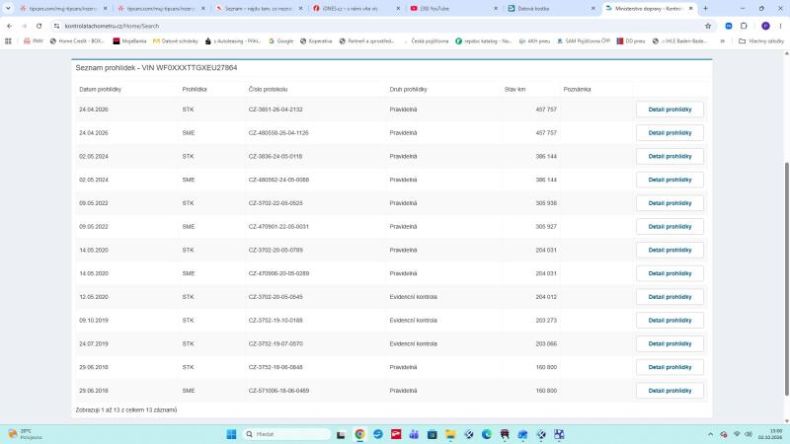Viewport: 790px width, 444px height.
Task: Expand hidden bookmarks overflow chevron
Action: [x=722, y=41]
